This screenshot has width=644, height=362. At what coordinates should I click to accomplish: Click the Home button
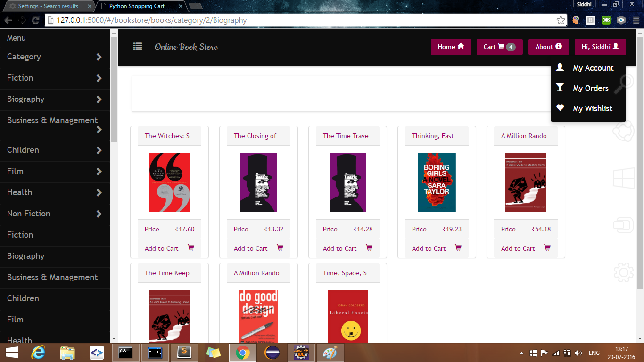[451, 47]
